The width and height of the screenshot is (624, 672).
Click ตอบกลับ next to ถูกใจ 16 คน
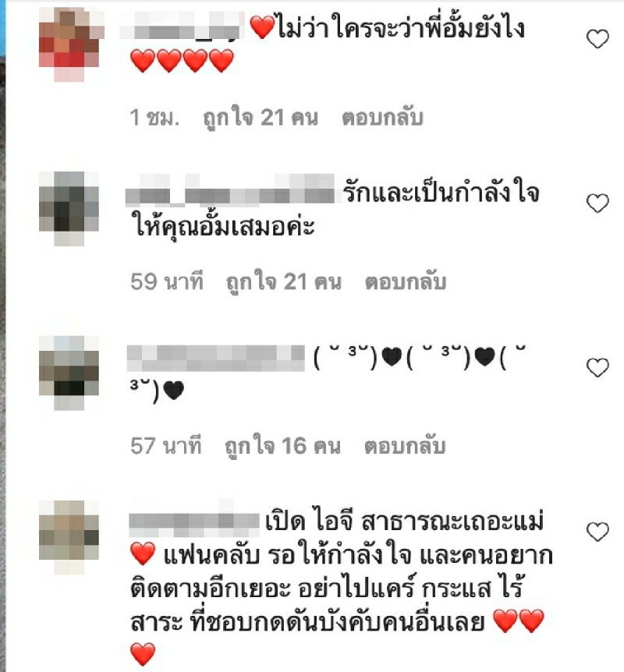click(405, 446)
